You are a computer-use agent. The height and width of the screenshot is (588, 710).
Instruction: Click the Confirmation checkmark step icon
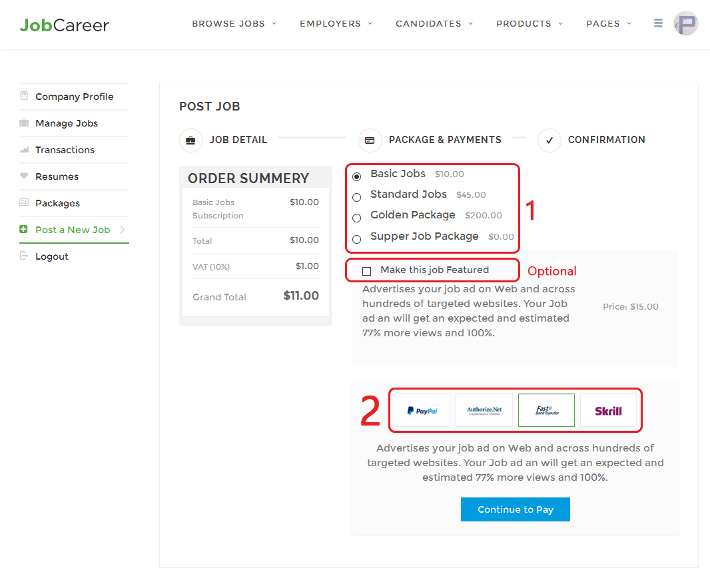tap(549, 141)
